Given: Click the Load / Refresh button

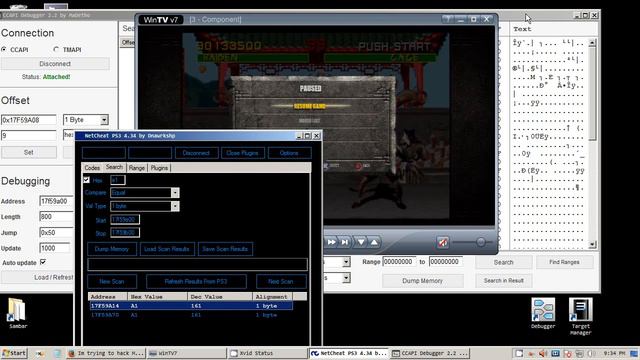Looking at the screenshot, I should (x=38, y=277).
